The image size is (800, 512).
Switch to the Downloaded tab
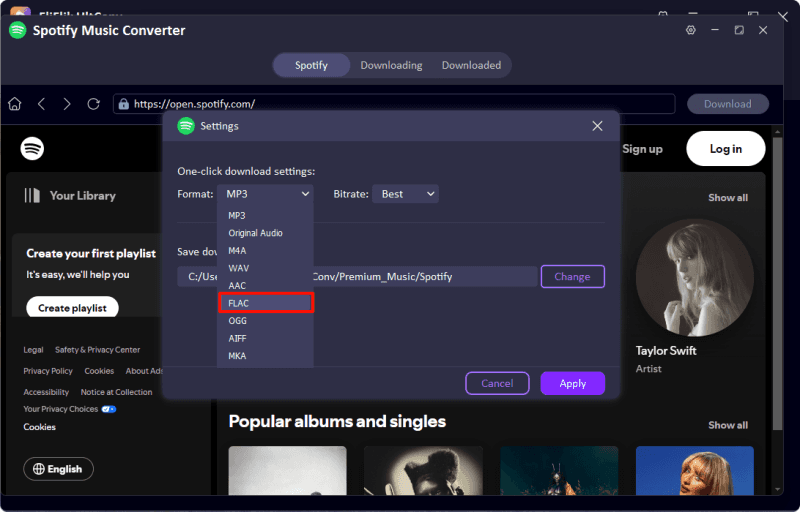coord(471,65)
